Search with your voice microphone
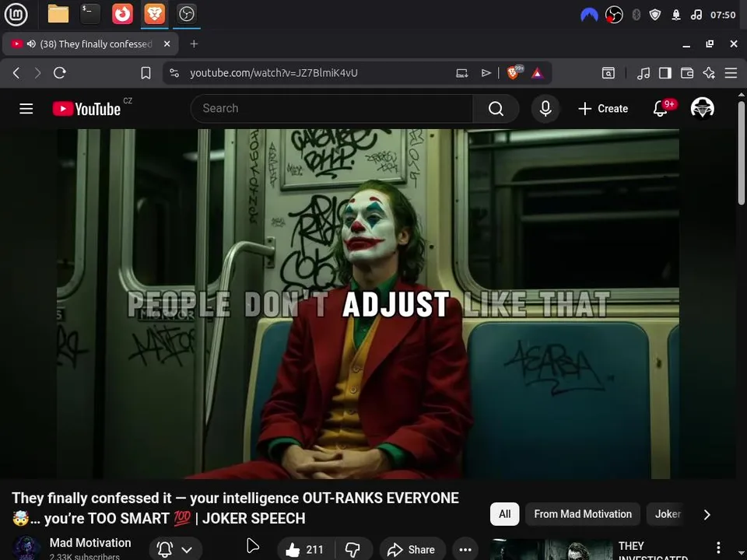 545,109
